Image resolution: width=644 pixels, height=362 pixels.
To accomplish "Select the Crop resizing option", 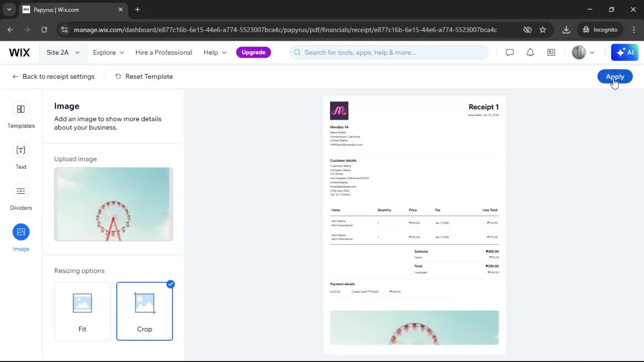I will [x=145, y=311].
